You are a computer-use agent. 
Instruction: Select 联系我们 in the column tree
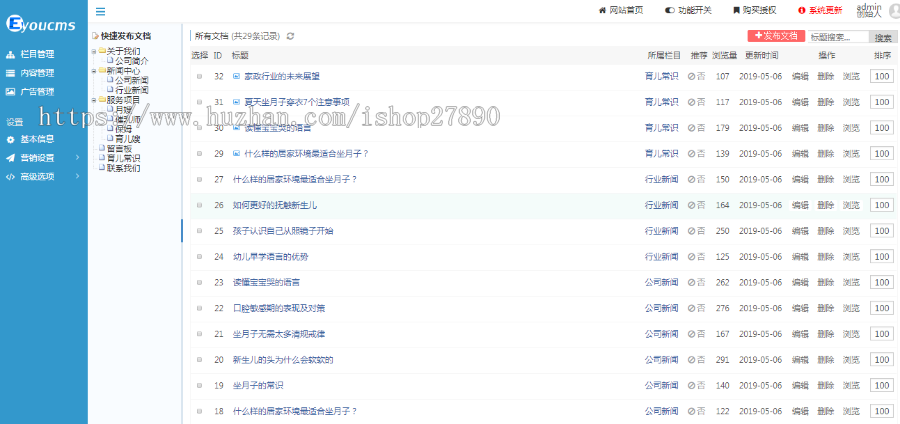pos(124,168)
